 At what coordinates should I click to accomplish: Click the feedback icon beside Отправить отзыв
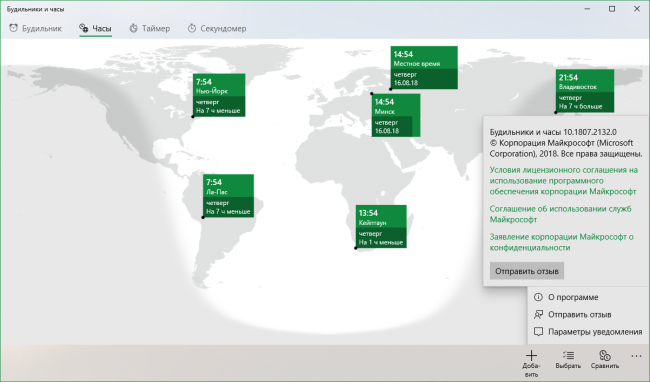pyautogui.click(x=538, y=314)
